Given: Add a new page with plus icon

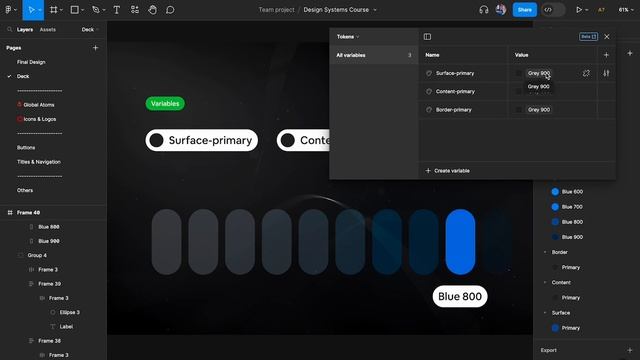Looking at the screenshot, I should [x=96, y=48].
